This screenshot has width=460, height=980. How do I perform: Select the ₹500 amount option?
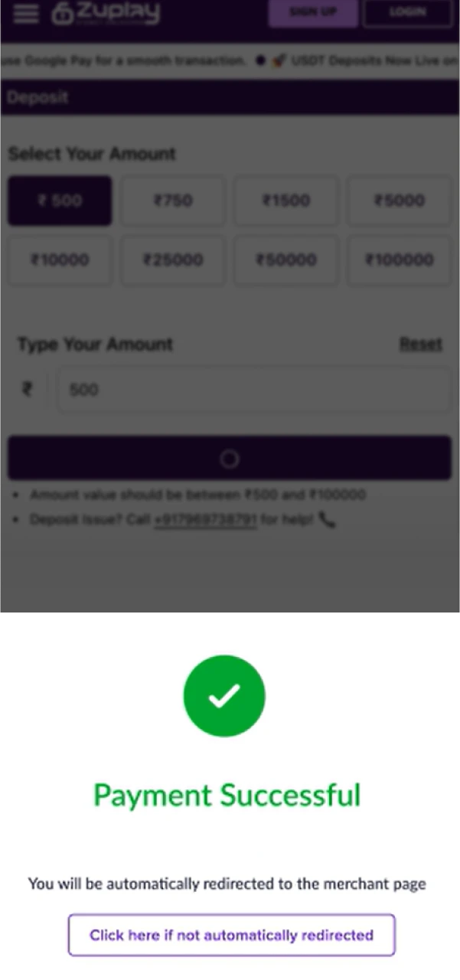59,201
